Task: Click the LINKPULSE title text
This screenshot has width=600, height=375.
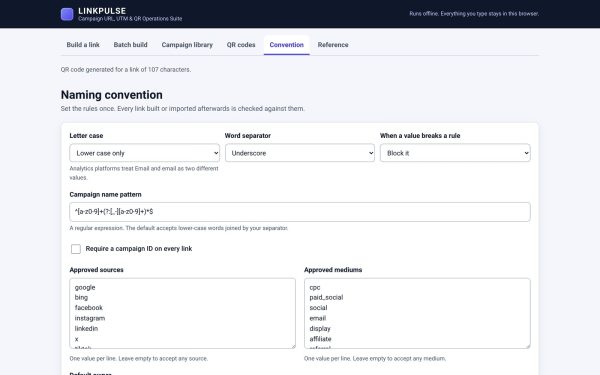Action: [102, 11]
